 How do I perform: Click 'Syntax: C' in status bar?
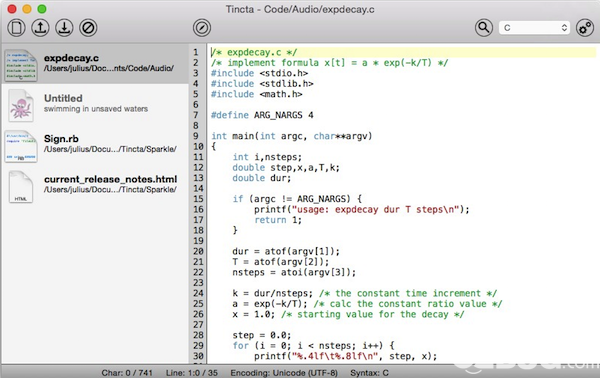coord(369,373)
